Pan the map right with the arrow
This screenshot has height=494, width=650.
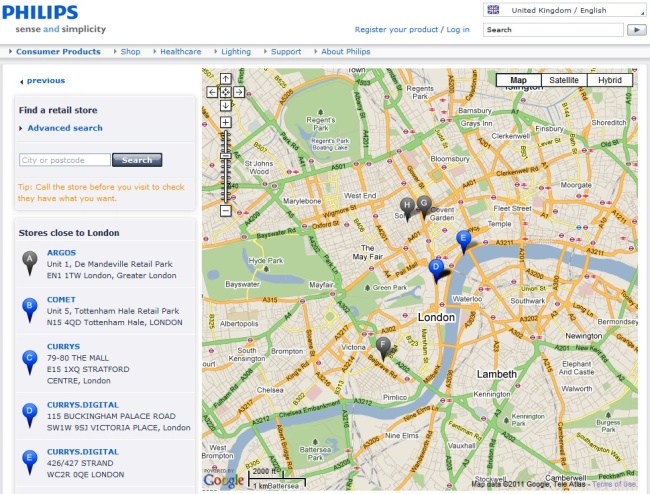pos(239,92)
